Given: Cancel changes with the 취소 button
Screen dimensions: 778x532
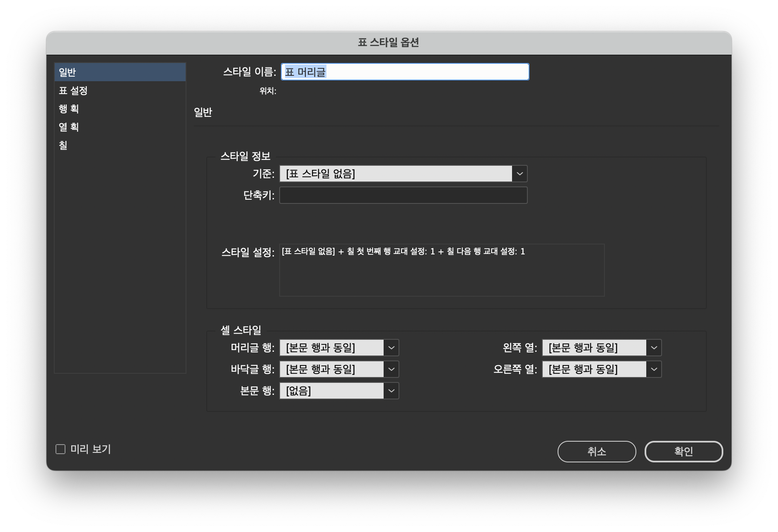Looking at the screenshot, I should 597,452.
